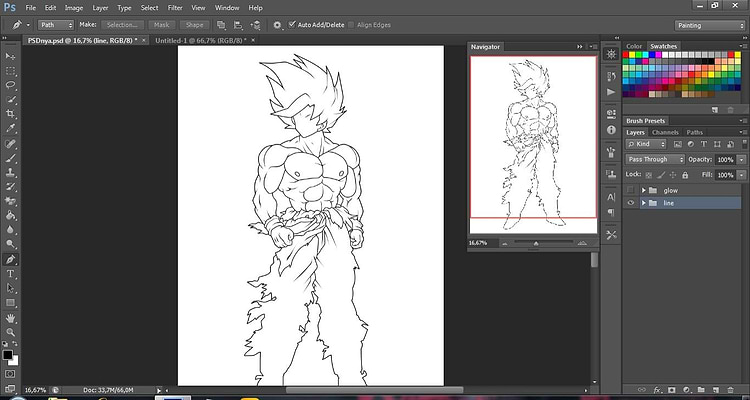Select the Hand tool
Viewport: 750px width, 400px height.
click(10, 318)
